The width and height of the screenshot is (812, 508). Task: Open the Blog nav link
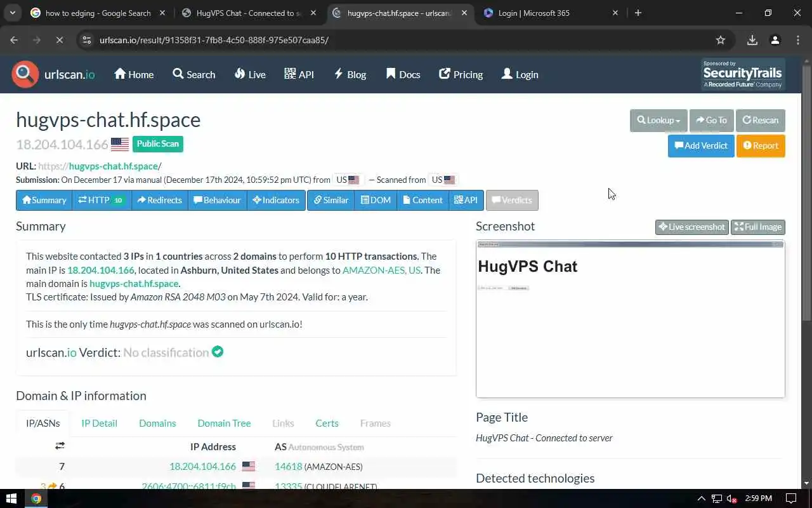coord(350,74)
